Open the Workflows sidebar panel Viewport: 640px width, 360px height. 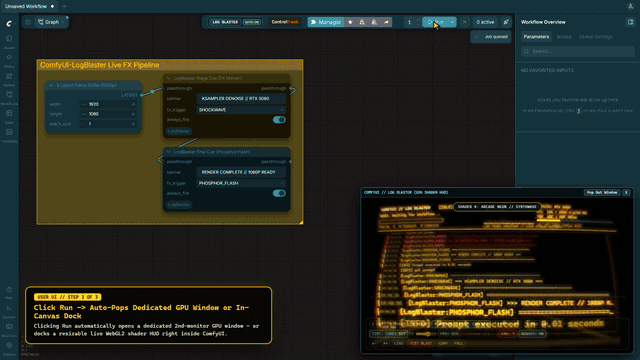(x=9, y=95)
